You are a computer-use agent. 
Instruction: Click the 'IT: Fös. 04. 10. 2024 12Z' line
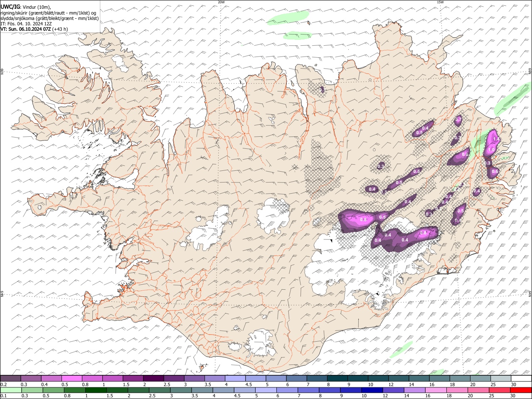click(26, 24)
